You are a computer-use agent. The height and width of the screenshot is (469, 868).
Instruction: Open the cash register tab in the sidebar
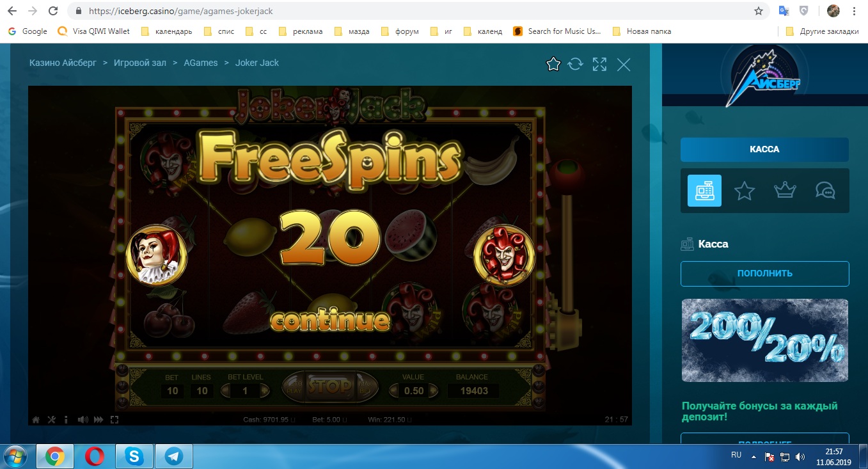(x=704, y=191)
